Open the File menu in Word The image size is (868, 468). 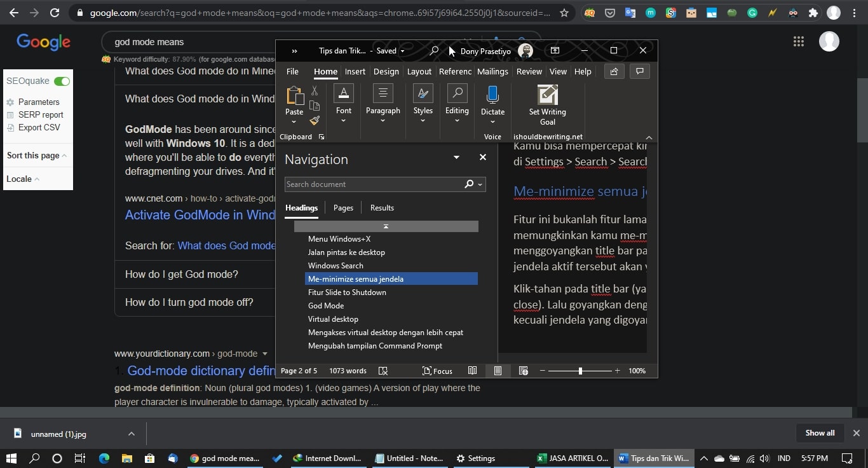click(x=292, y=72)
